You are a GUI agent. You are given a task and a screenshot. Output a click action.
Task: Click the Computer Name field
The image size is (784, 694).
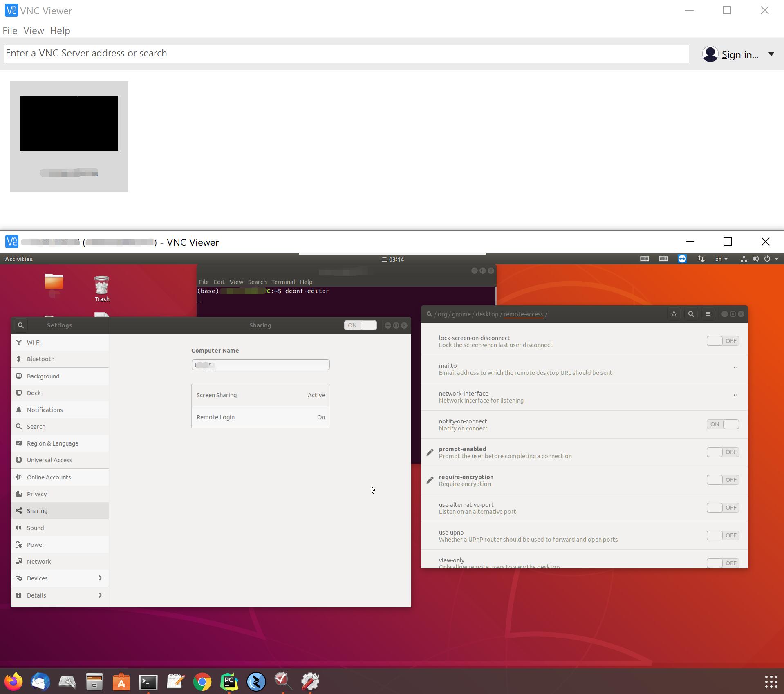(x=261, y=365)
